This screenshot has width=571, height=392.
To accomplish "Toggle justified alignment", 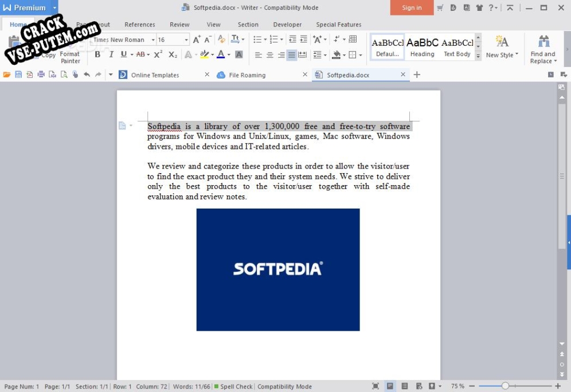I will tap(292, 55).
